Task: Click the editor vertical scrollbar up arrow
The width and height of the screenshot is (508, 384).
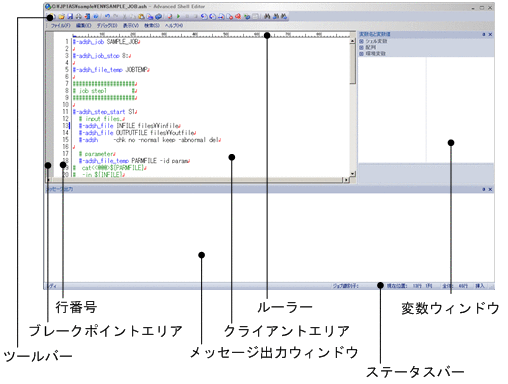Action: (353, 41)
